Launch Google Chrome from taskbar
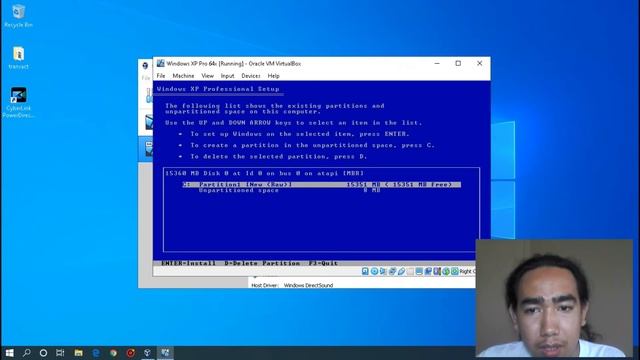640x360 pixels. (113, 353)
